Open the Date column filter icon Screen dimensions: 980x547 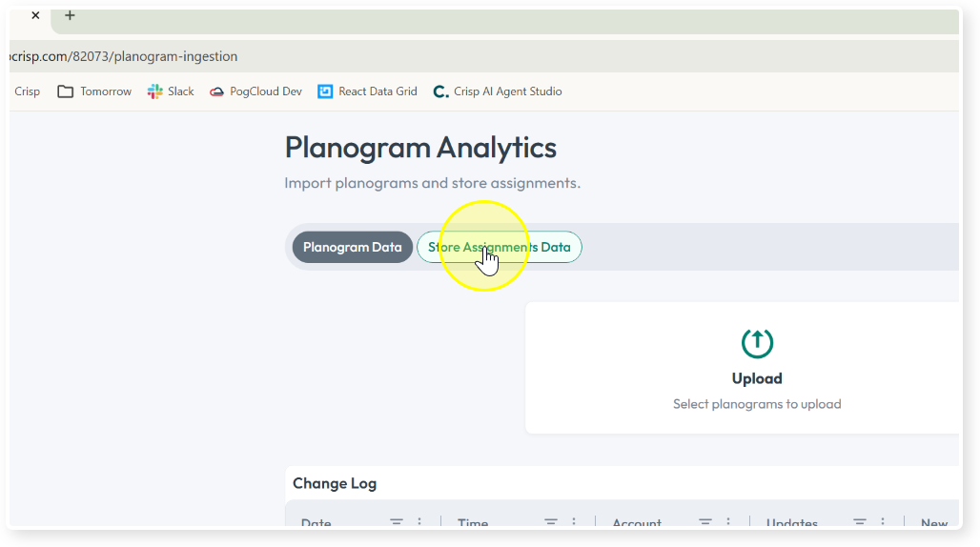(x=397, y=522)
